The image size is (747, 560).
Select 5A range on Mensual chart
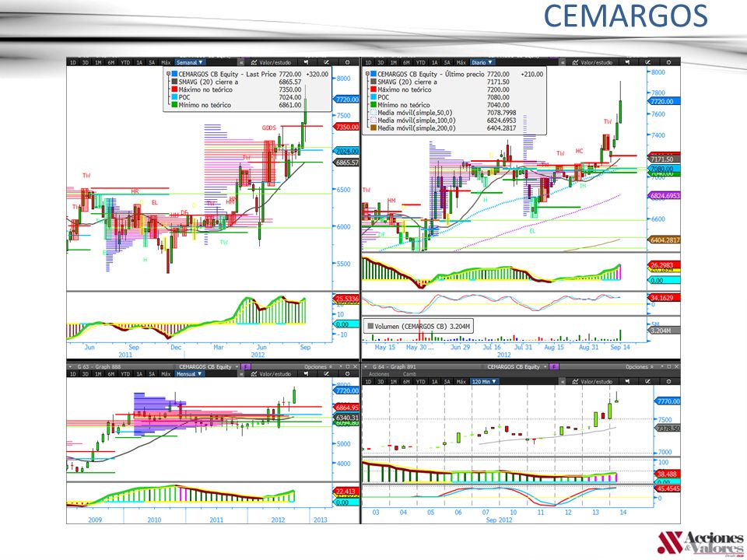tap(152, 374)
